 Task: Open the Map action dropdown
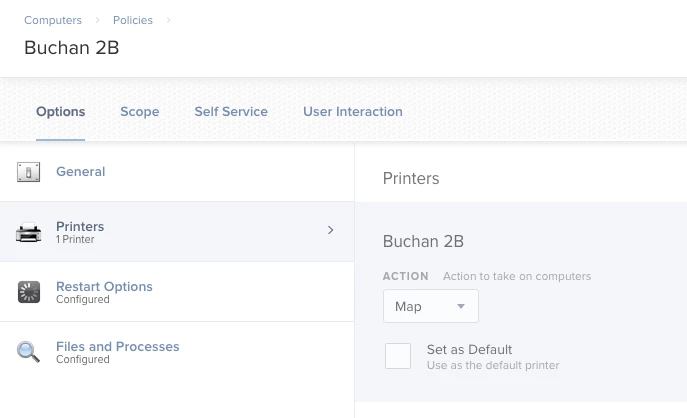(x=431, y=306)
